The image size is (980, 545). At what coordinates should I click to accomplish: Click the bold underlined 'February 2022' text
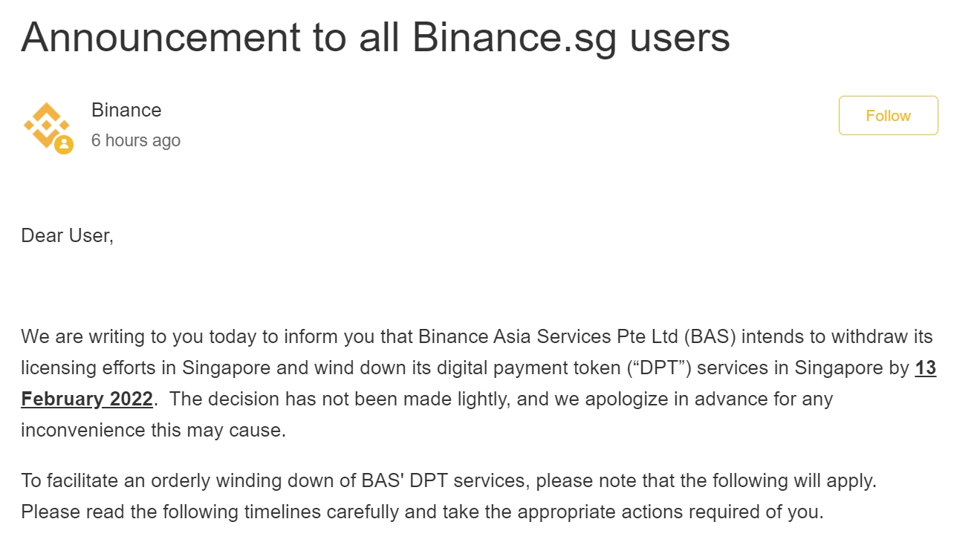coord(87,399)
